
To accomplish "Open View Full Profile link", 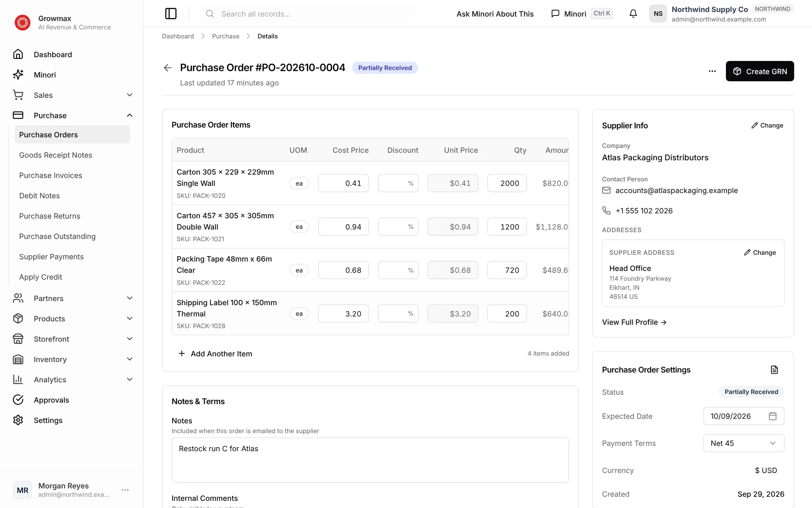I will (634, 322).
